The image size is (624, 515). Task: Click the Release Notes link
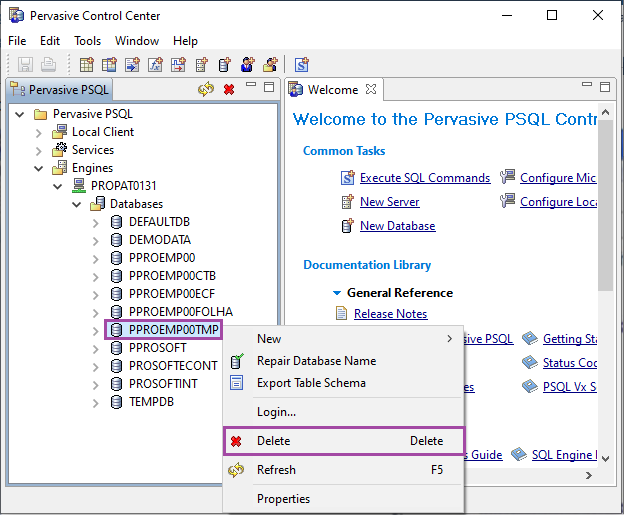pyautogui.click(x=390, y=314)
